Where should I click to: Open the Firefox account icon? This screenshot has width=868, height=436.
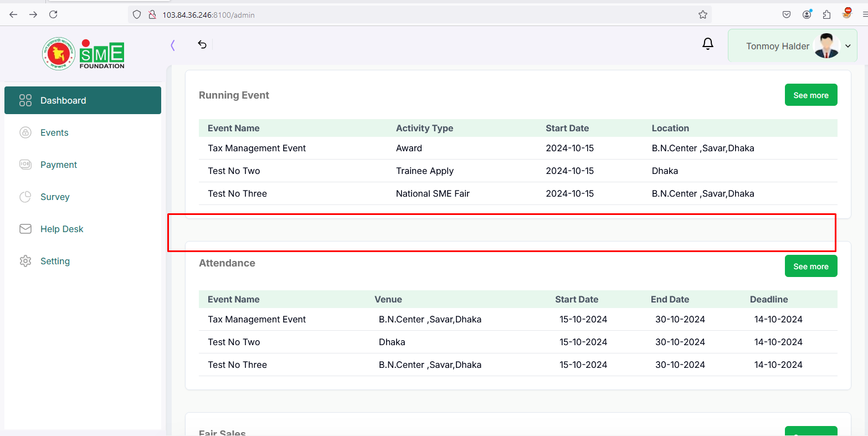pyautogui.click(x=807, y=15)
